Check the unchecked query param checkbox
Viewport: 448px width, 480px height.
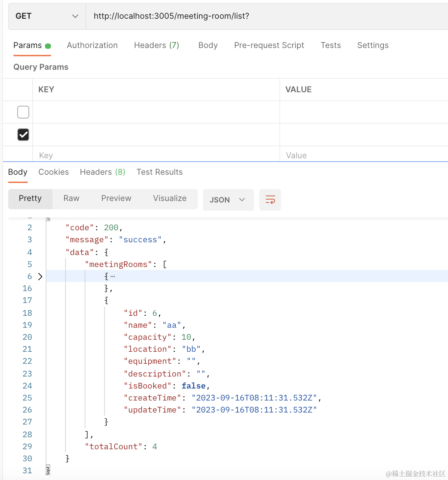pyautogui.click(x=23, y=112)
